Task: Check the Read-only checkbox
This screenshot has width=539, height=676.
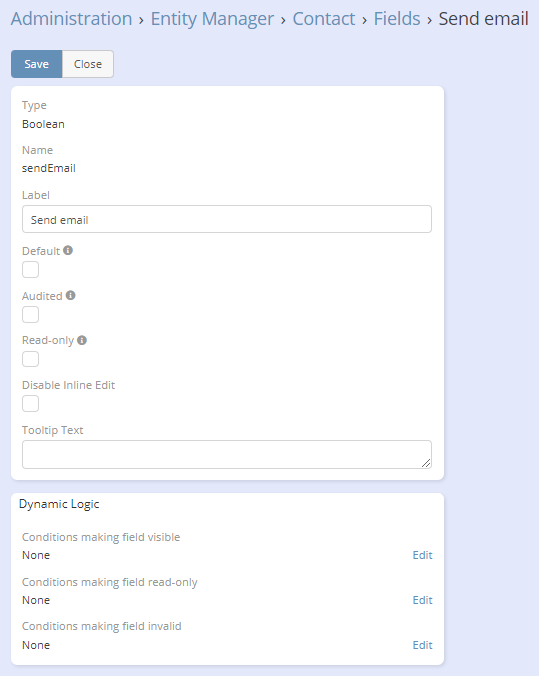Action: coord(31,359)
